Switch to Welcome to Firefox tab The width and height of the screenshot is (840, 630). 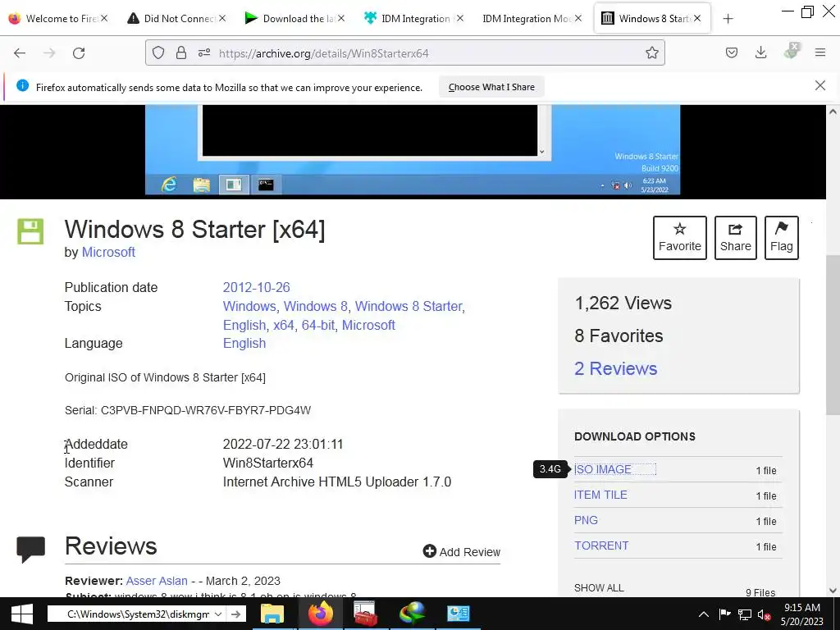tap(58, 19)
